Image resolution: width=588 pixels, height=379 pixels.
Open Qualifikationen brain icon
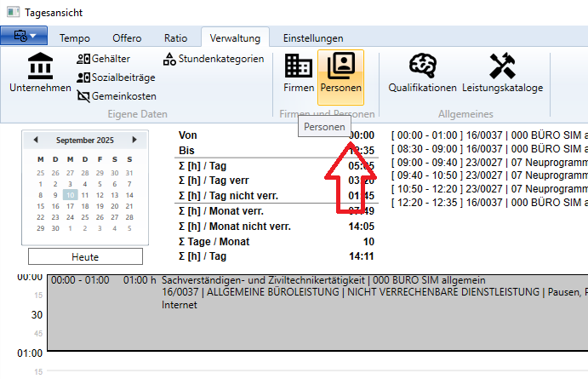coord(422,73)
